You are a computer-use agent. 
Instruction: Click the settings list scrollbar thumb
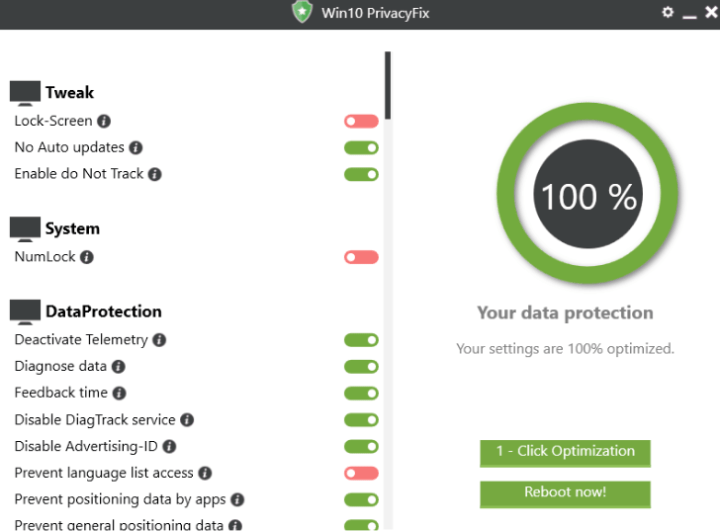388,85
